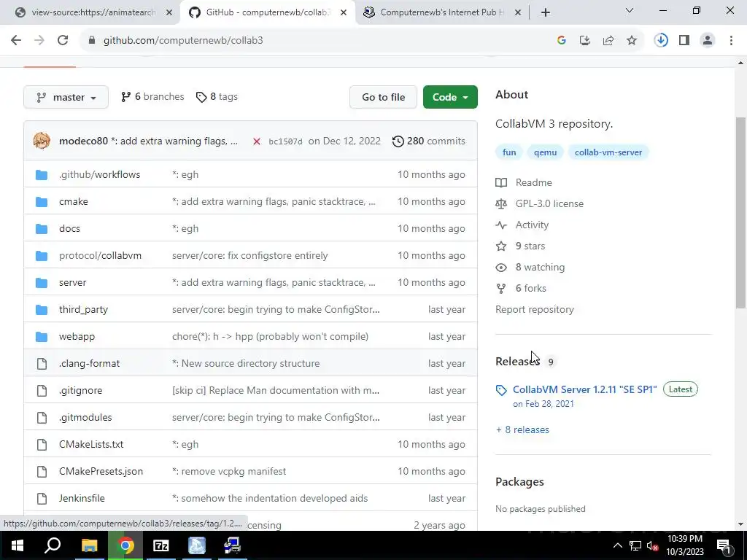The width and height of the screenshot is (747, 560).
Task: Expand the green Code dropdown
Action: pos(449,97)
